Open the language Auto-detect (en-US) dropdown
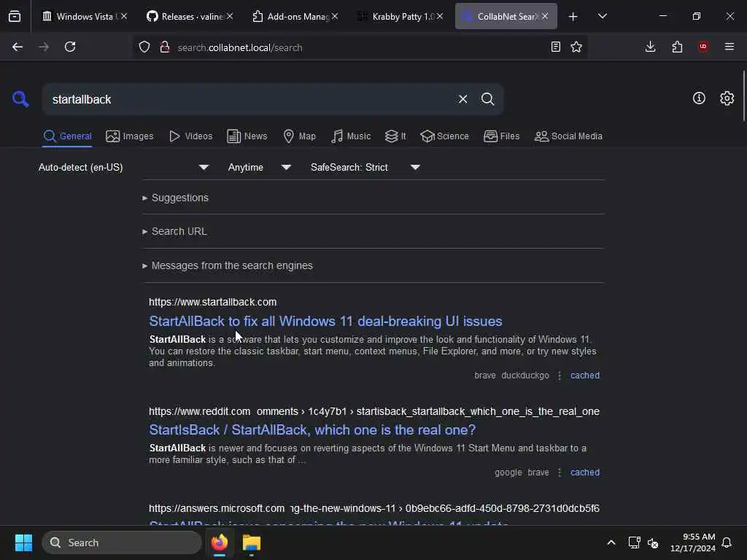 tap(123, 167)
